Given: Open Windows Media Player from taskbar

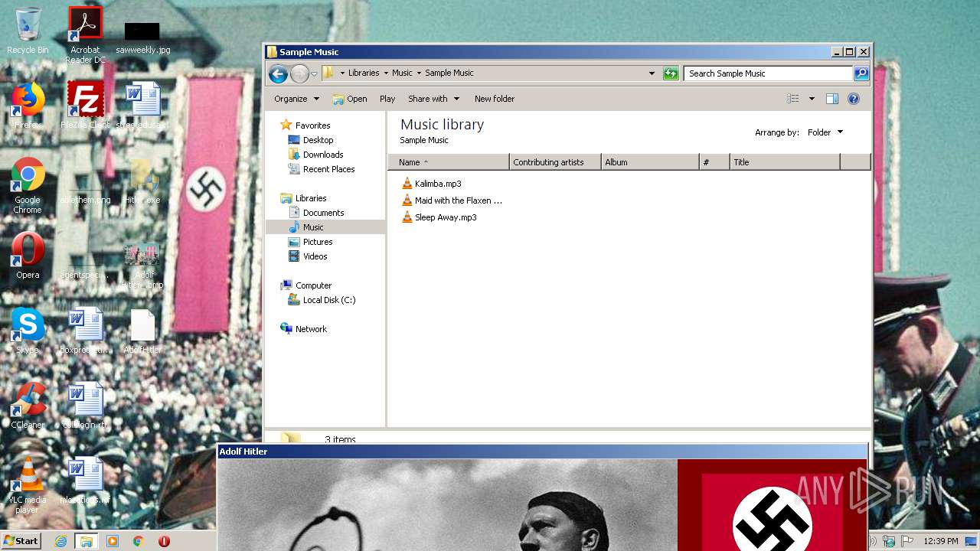Looking at the screenshot, I should tap(113, 541).
